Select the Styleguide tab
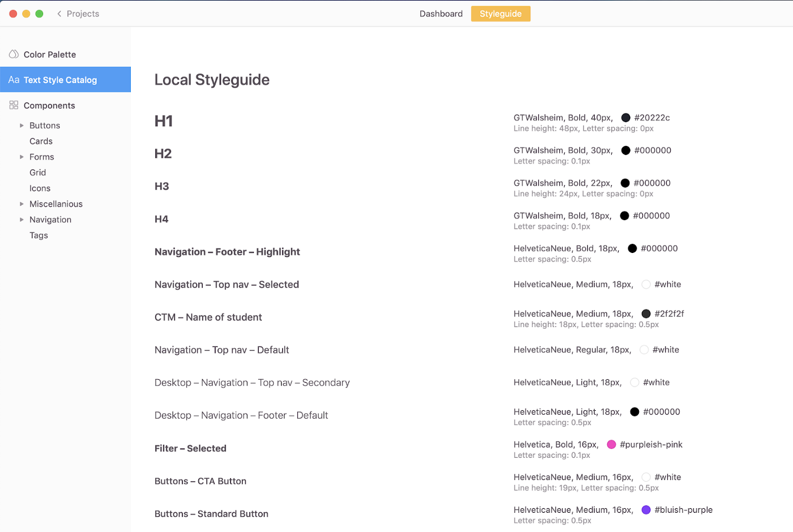This screenshot has width=793, height=532. 500,14
